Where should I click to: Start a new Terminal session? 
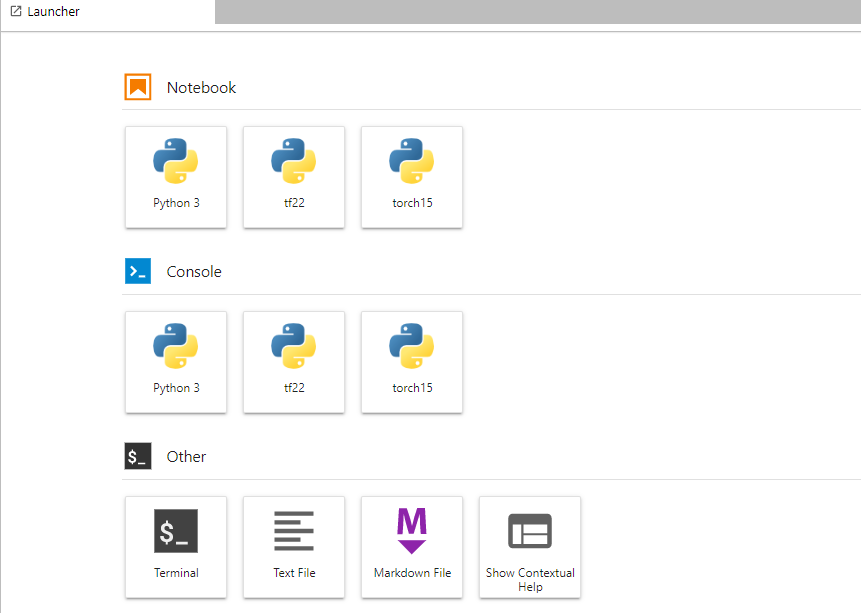click(x=176, y=547)
